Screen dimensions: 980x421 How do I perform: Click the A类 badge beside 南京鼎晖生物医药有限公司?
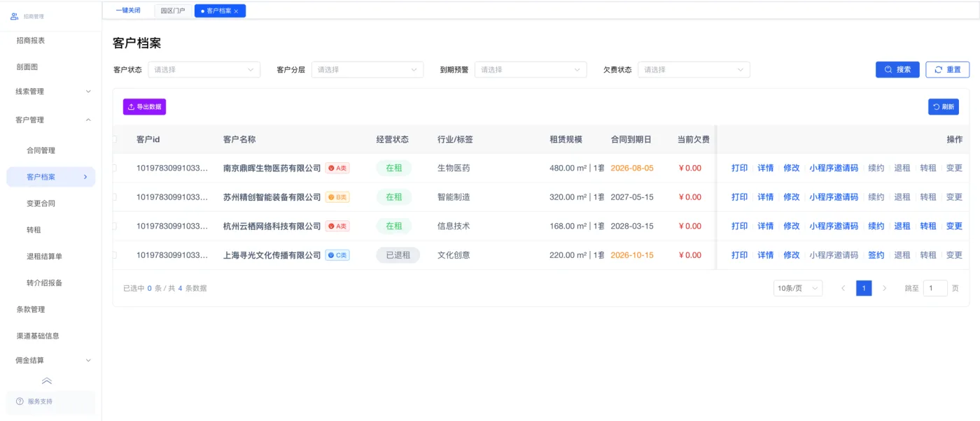coord(337,168)
